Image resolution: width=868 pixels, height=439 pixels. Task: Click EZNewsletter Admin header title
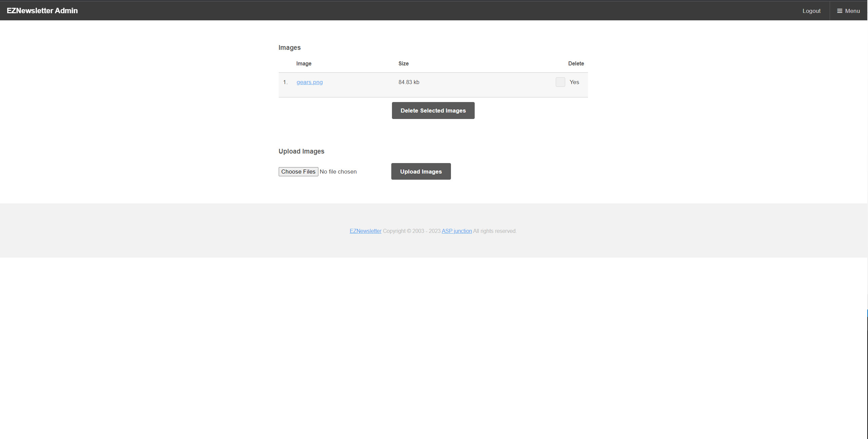pos(42,11)
